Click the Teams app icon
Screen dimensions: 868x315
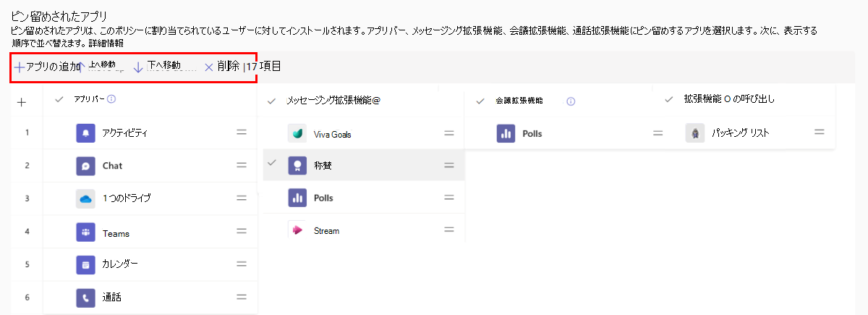click(86, 232)
